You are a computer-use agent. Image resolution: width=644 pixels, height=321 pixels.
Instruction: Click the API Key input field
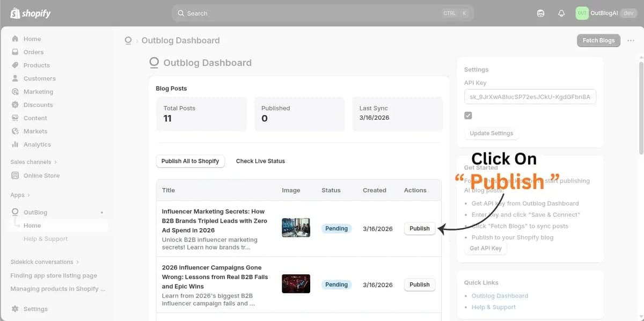[x=530, y=97]
